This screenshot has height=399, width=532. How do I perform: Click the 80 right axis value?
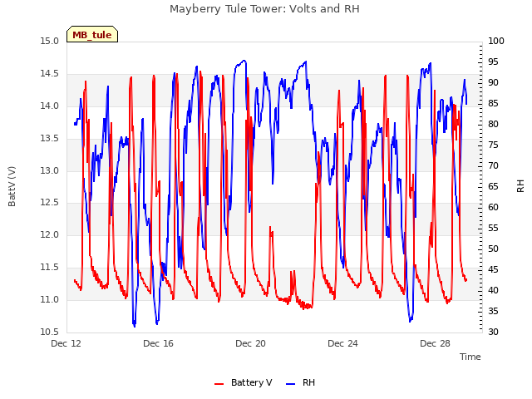pos(493,124)
